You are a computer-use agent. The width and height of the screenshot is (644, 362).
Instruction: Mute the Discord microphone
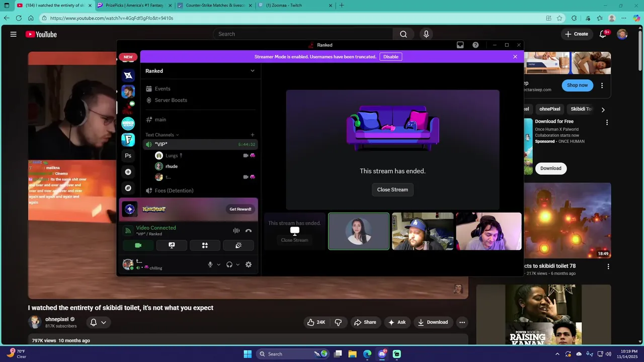211,264
